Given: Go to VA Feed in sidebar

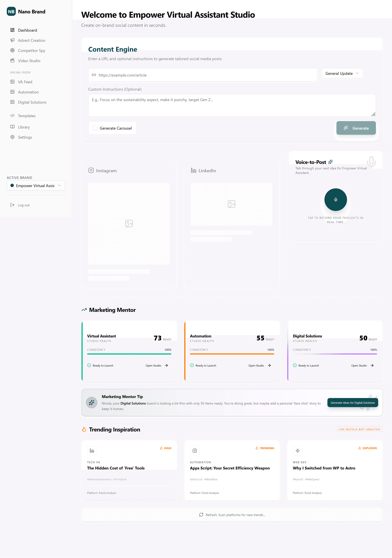Looking at the screenshot, I should click(25, 82).
